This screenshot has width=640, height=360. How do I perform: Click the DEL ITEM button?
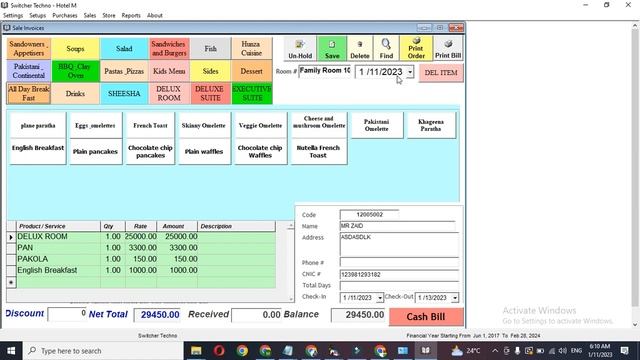coord(441,73)
